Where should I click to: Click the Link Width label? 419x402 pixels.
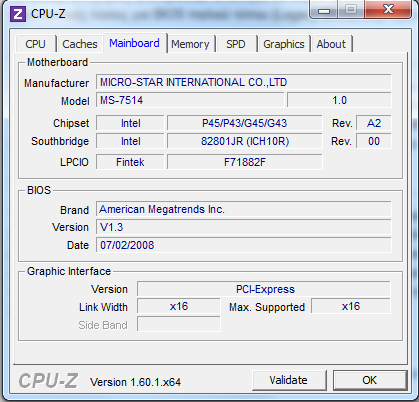click(103, 307)
